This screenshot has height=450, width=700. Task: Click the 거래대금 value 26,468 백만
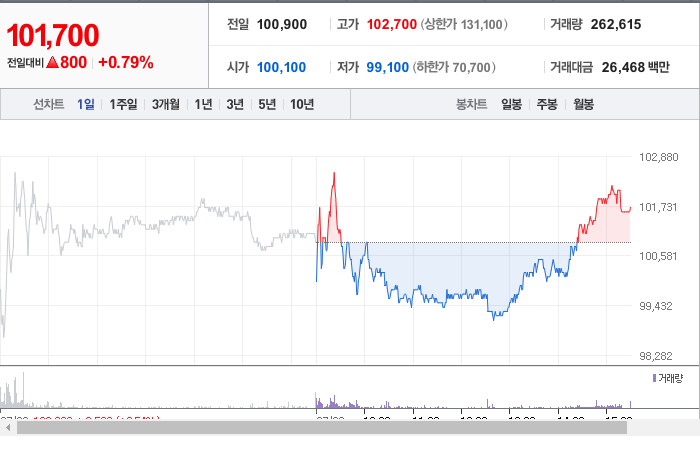(635, 67)
